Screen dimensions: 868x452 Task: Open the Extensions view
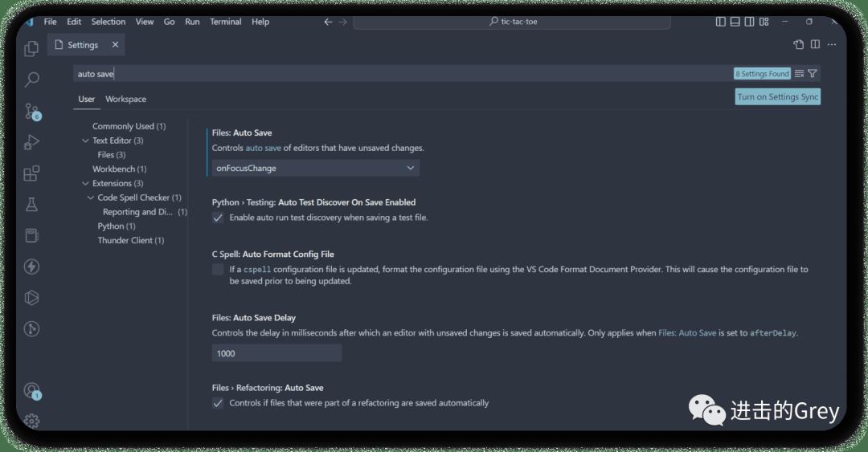(x=31, y=173)
